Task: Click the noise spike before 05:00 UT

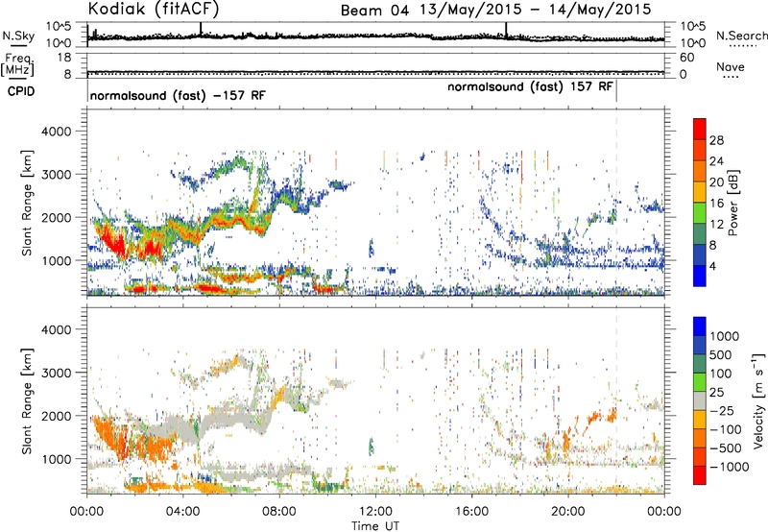Action: [201, 29]
